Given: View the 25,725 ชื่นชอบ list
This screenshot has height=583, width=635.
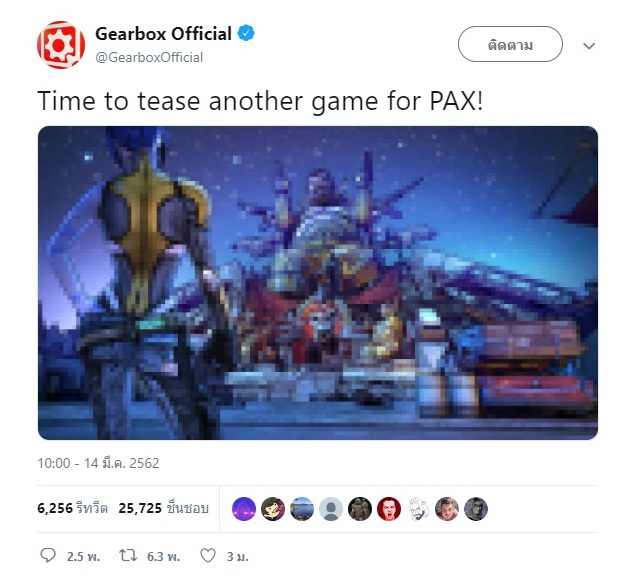Looking at the screenshot, I should tap(164, 508).
